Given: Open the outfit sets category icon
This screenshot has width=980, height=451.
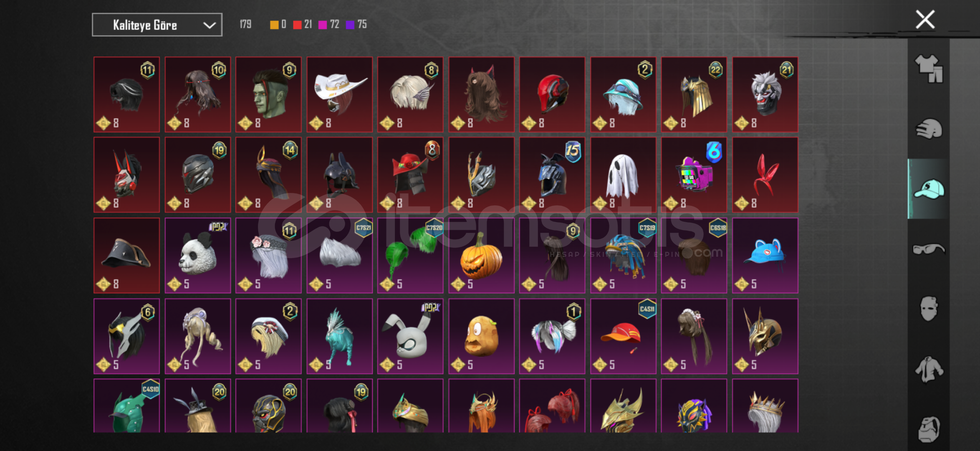Looking at the screenshot, I should (929, 68).
